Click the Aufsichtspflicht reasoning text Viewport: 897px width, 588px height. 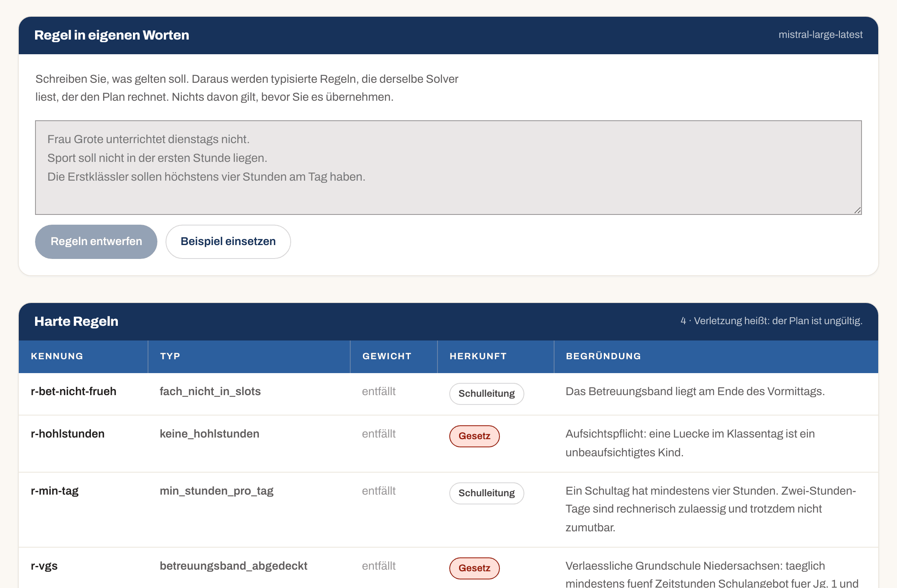[690, 443]
